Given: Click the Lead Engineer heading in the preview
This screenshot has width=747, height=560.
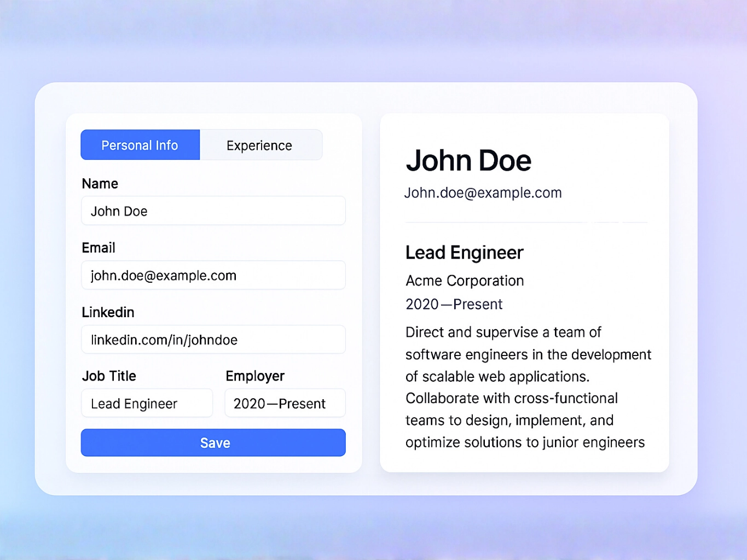Looking at the screenshot, I should click(464, 253).
